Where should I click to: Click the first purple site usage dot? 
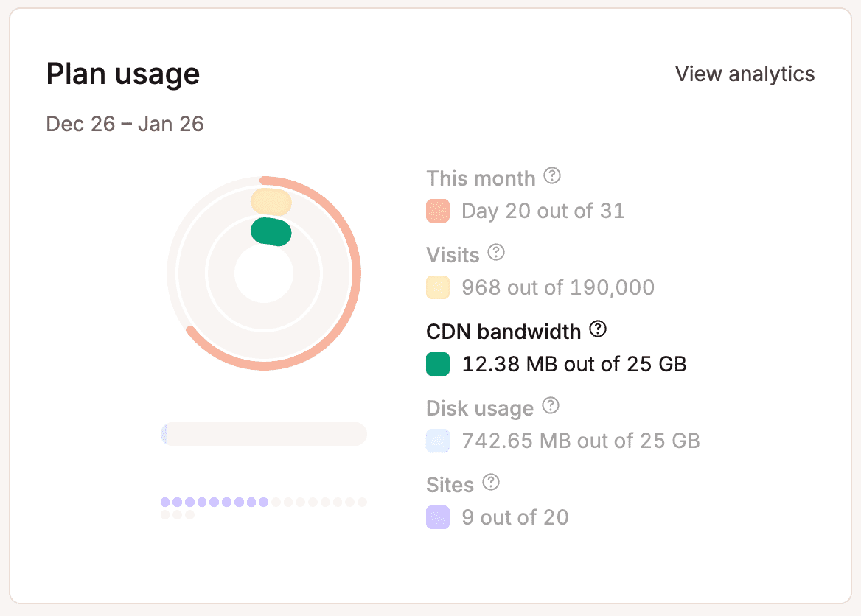pos(164,501)
